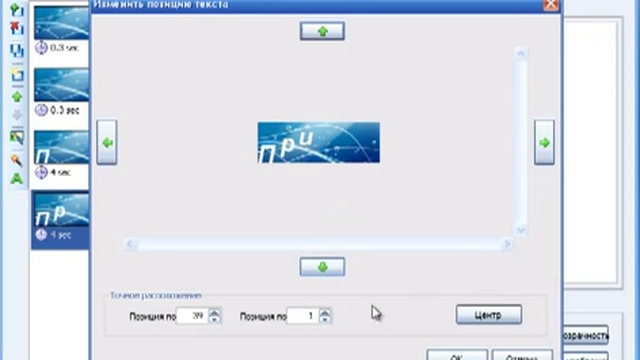This screenshot has height=360, width=640.
Task: Move text up with the top green arrow button
Action: tap(322, 31)
